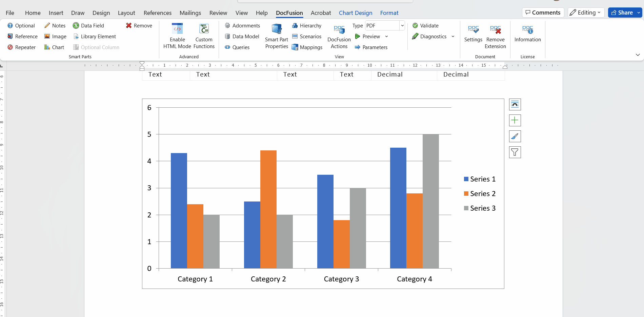Open Smart Part Properties
Viewport: 644px width, 317px height.
pos(277,36)
